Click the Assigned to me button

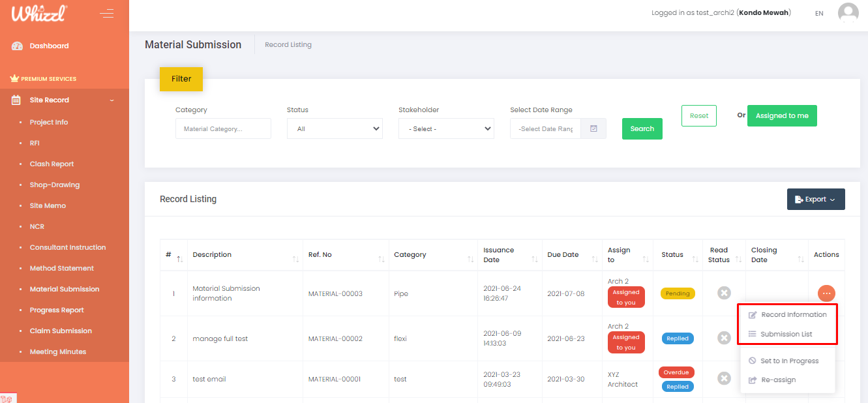[782, 115]
